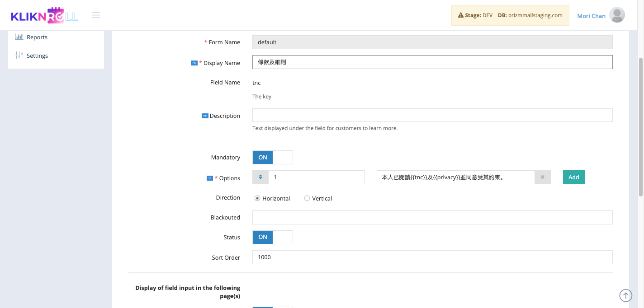Screen dimensions: 644x308
Task: Click the 'Stage: DEV' text
Action: tap(478, 15)
